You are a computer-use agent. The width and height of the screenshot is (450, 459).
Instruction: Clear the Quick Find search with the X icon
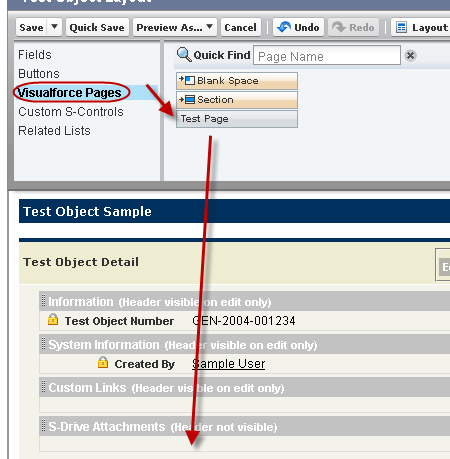point(410,56)
